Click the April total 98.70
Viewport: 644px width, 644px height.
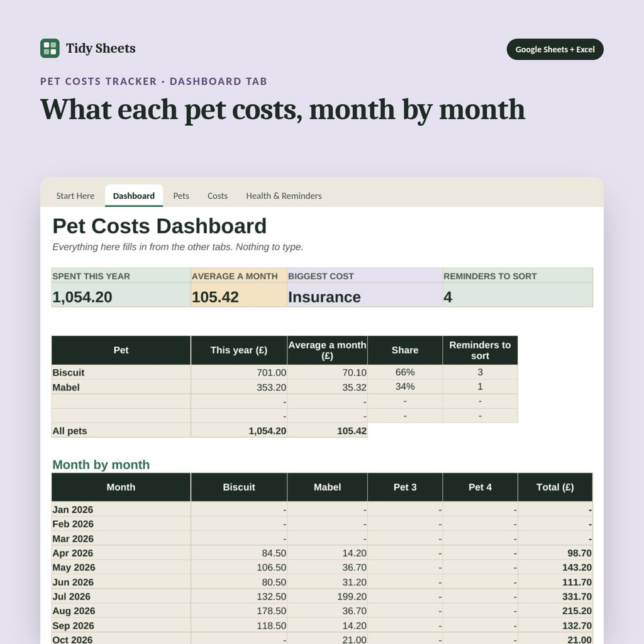tap(555, 553)
